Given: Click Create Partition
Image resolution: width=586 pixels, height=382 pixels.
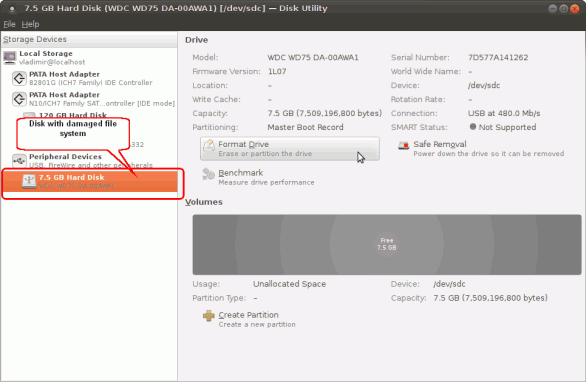Looking at the screenshot, I should (x=249, y=319).
